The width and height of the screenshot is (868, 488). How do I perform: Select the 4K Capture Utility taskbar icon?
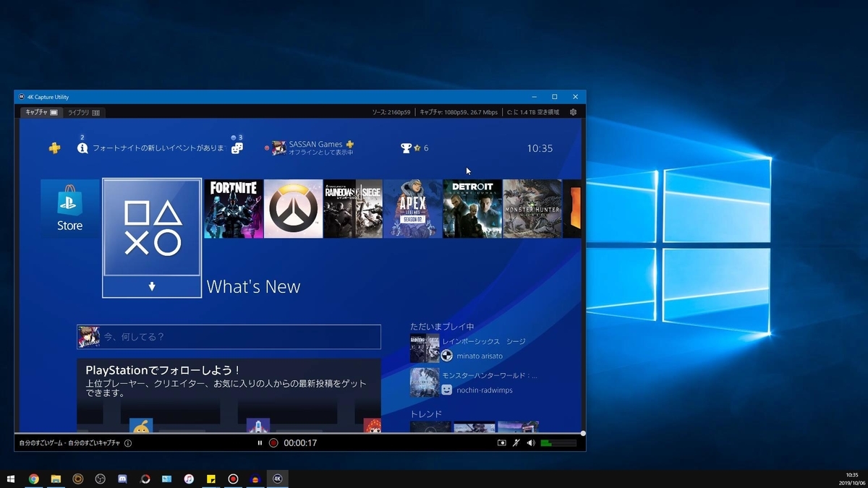coord(278,479)
